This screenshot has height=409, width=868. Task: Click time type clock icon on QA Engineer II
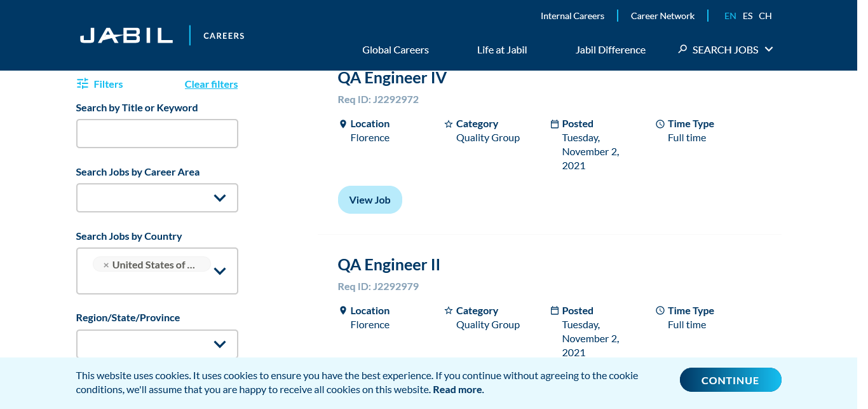point(660,311)
